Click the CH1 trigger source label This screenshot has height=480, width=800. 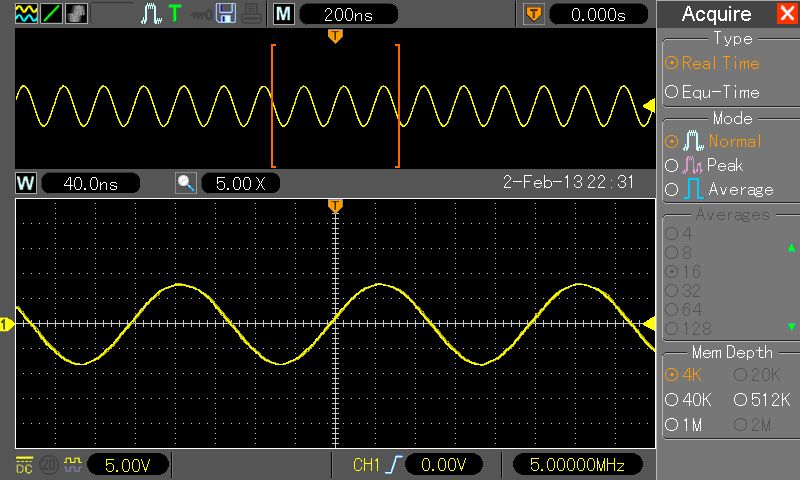tap(367, 465)
